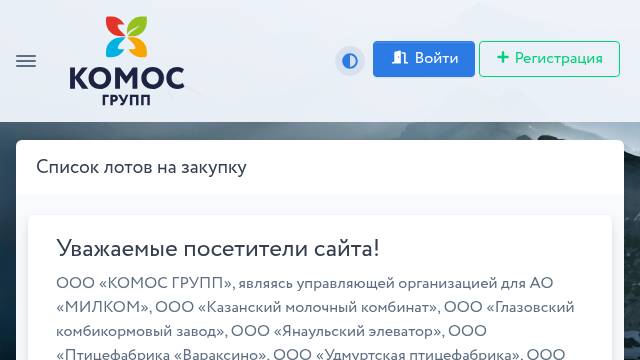Click the text ООО «КОМОС ГРУПП»
The image size is (640, 360).
click(x=145, y=283)
